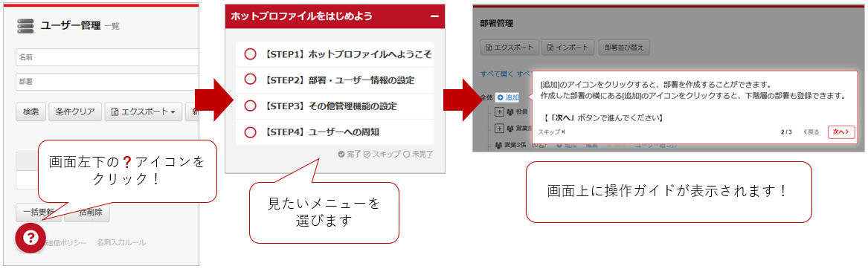Image resolution: width=868 pixels, height=269 pixels.
Task: Click the 2 / 3 step counter text
Action: [x=786, y=132]
